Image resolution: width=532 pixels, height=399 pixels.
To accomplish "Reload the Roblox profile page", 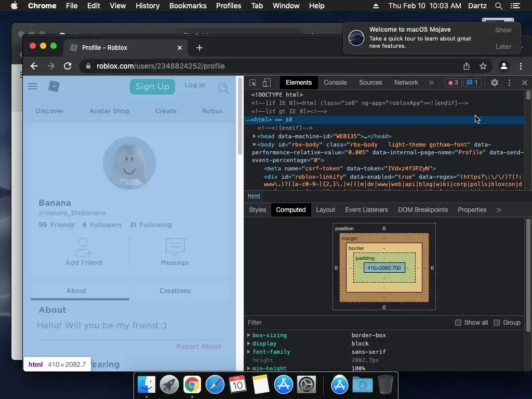I will point(68,66).
